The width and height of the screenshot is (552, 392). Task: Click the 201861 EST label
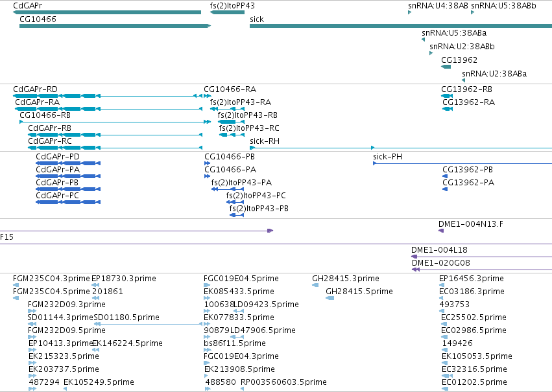click(108, 292)
